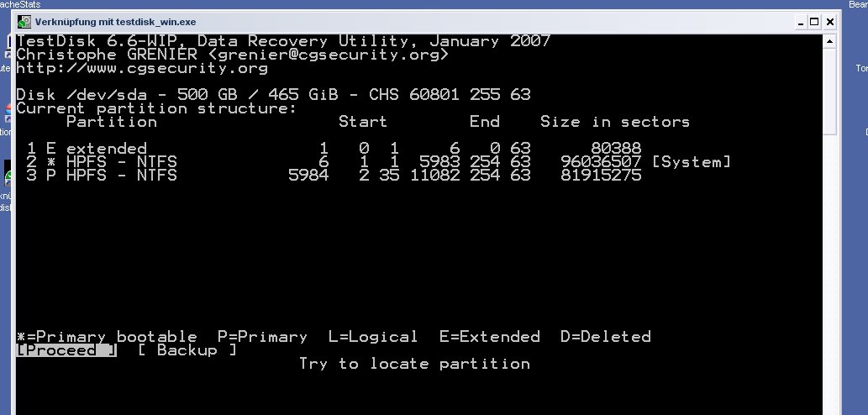
Task: Click the console vertical scrollbar thumb
Action: [830, 92]
